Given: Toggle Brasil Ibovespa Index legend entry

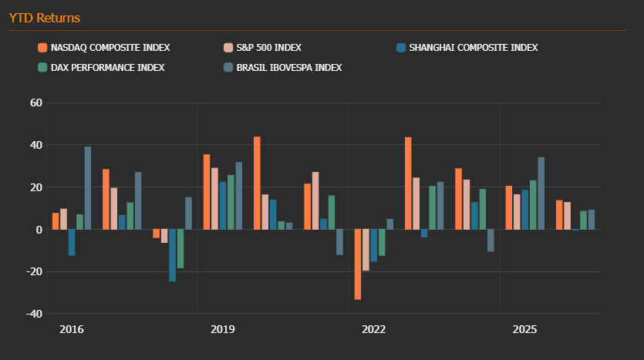Looking at the screenshot, I should click(282, 67).
